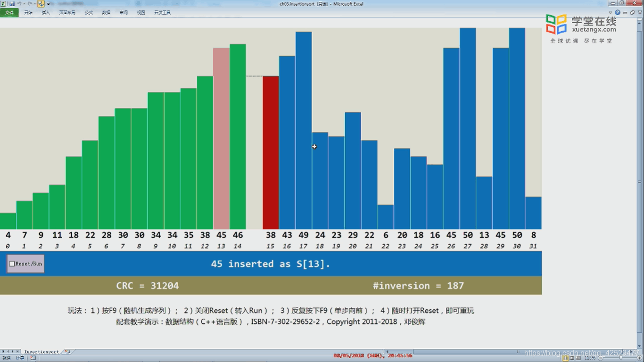Screen dimensions: 644x362
Task: Expand the ribbon with the chevron icon
Action: [x=611, y=13]
